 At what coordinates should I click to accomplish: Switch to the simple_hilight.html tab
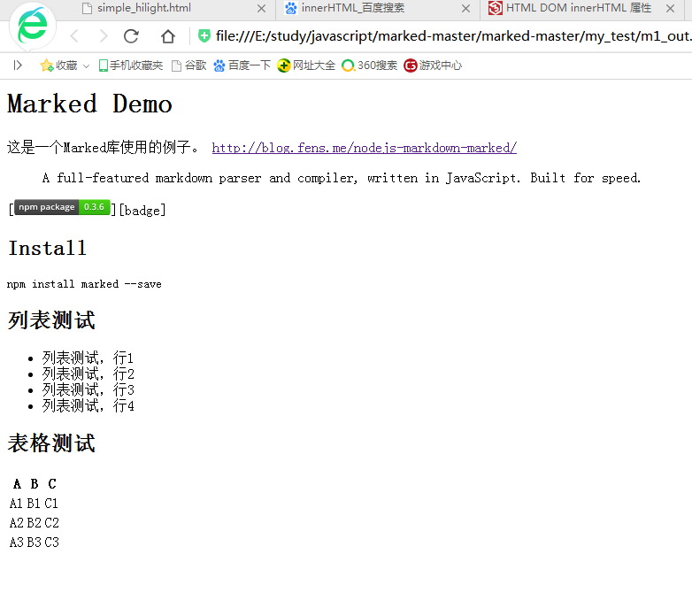(x=143, y=8)
